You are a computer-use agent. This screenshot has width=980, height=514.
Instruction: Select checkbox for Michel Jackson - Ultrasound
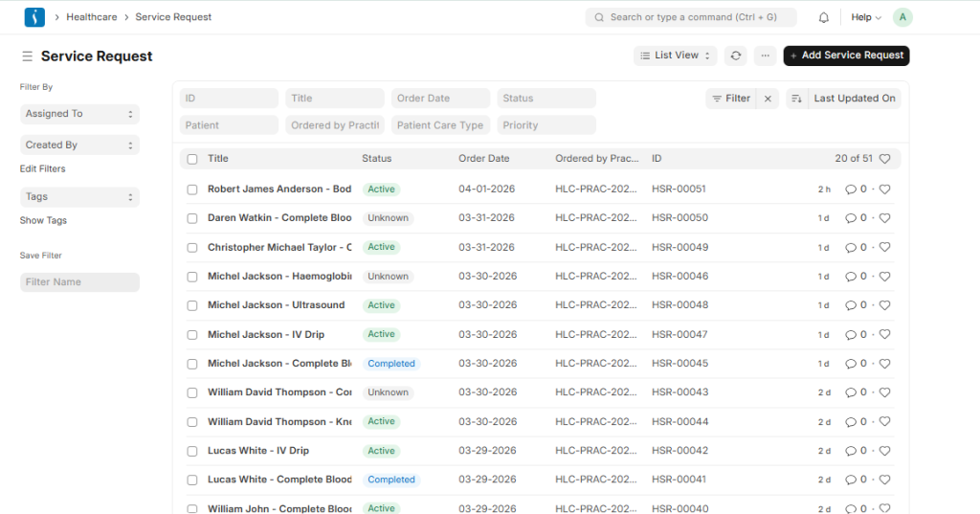(x=192, y=305)
